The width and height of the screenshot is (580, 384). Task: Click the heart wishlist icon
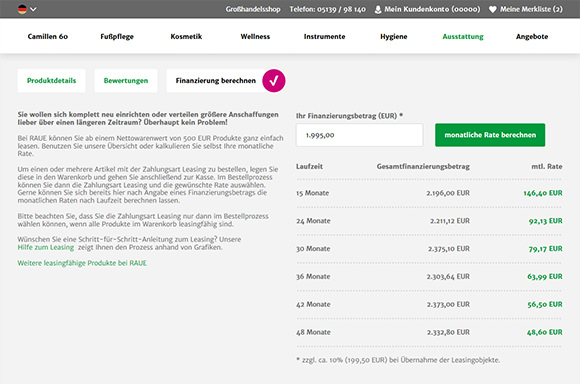(492, 9)
